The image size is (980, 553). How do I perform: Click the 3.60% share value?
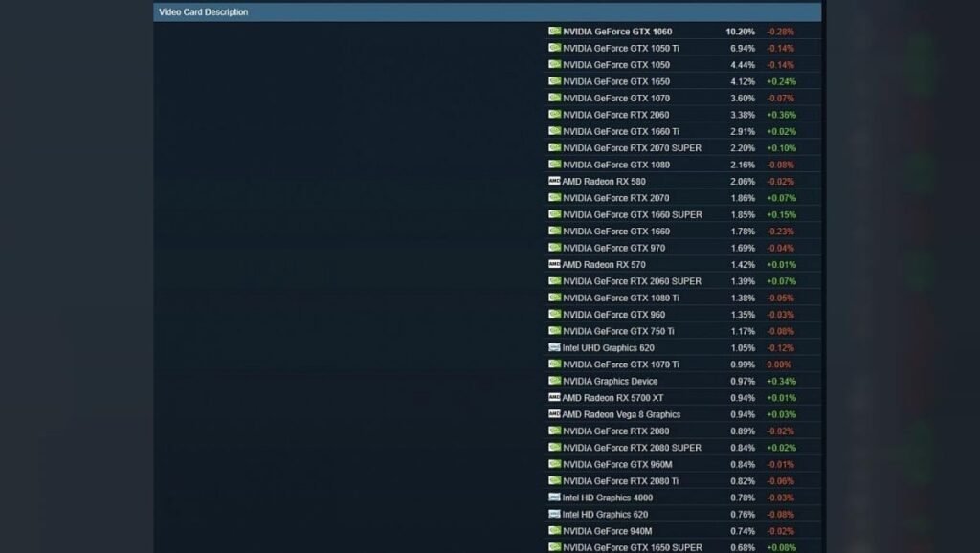coord(743,99)
